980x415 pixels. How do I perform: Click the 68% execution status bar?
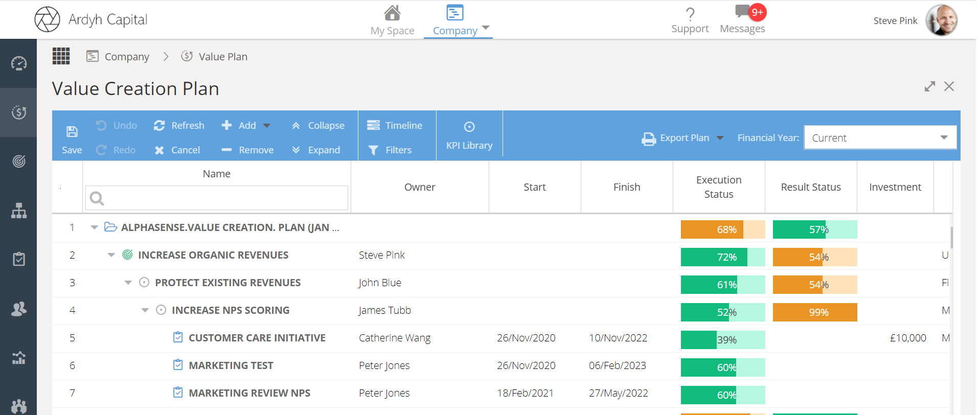[723, 229]
